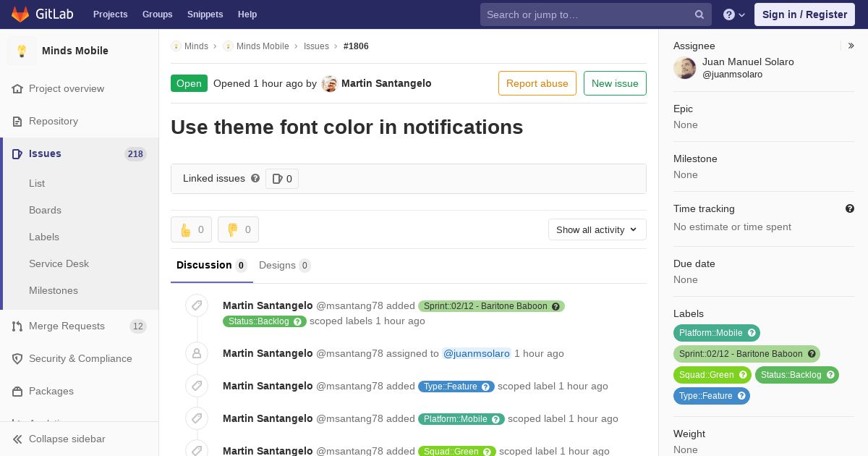Click Platform::Mobile label help icon in sidebar
This screenshot has width=868, height=456.
pos(752,333)
